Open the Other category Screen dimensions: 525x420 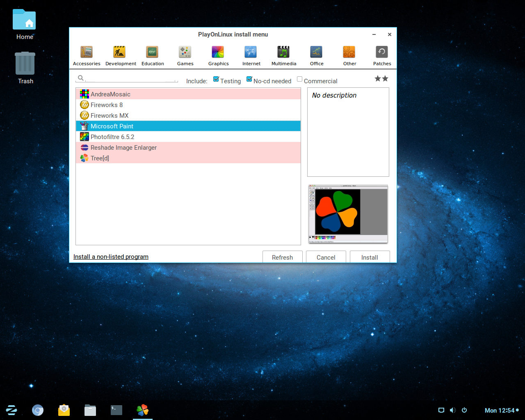(x=349, y=55)
